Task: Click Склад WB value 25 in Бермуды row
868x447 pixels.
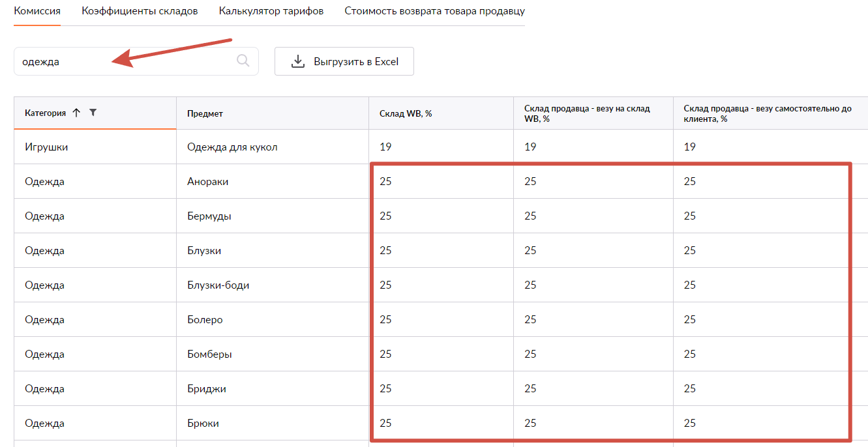Action: point(385,216)
